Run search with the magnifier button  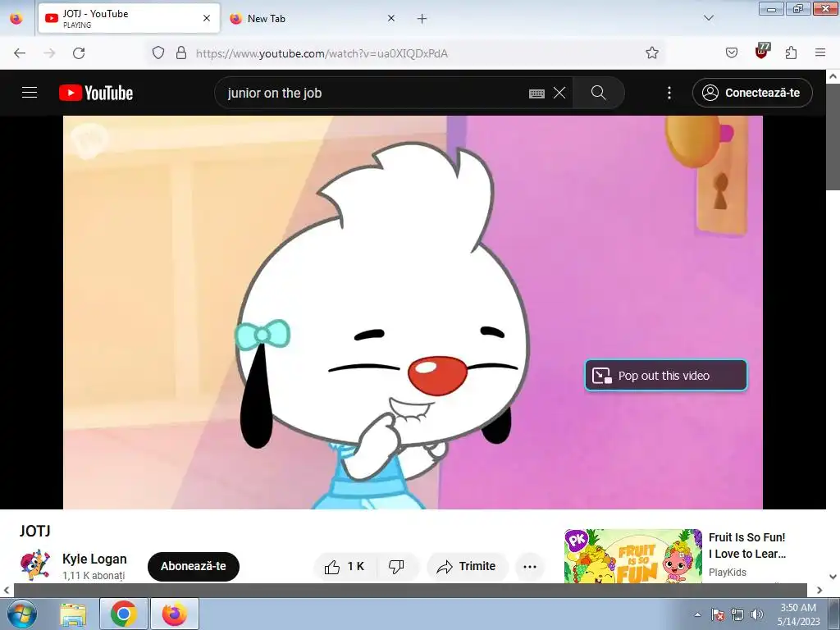click(x=598, y=93)
